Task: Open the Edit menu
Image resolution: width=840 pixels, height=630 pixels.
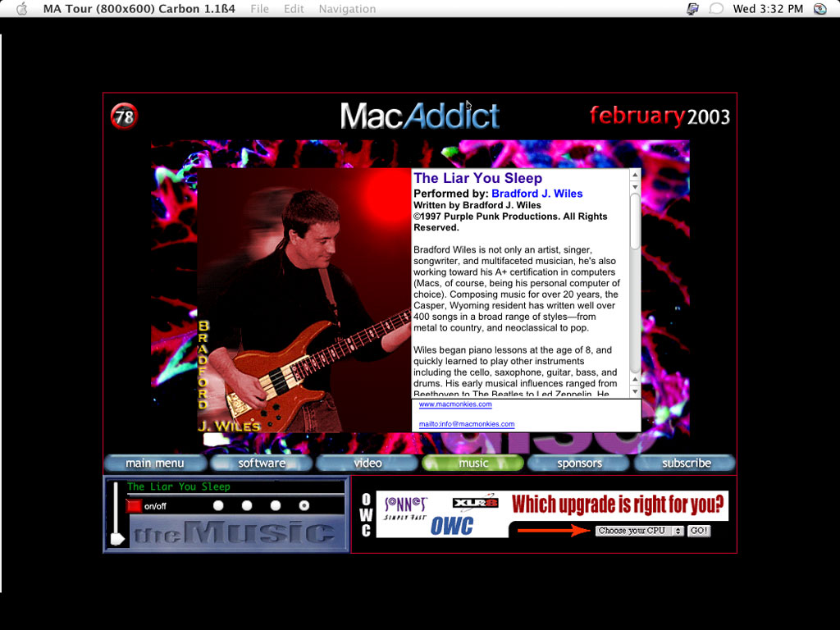Action: [x=294, y=8]
